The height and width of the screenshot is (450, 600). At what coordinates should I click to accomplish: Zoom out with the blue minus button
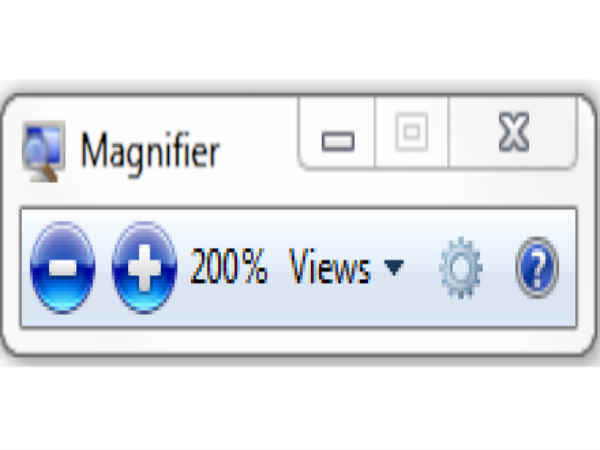coord(62,267)
